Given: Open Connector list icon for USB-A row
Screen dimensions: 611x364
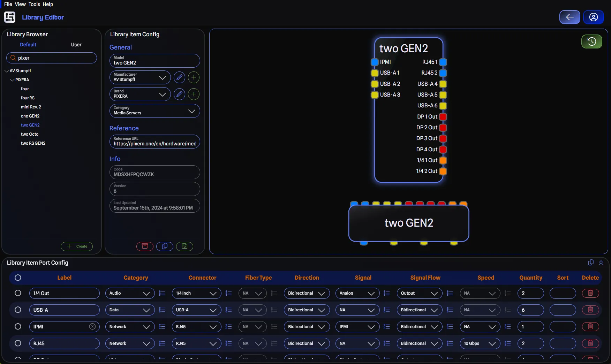Looking at the screenshot, I should (228, 310).
